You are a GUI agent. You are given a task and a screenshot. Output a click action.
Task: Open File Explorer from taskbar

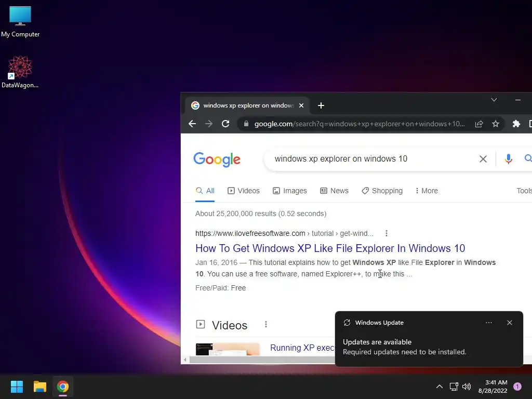pos(39,387)
